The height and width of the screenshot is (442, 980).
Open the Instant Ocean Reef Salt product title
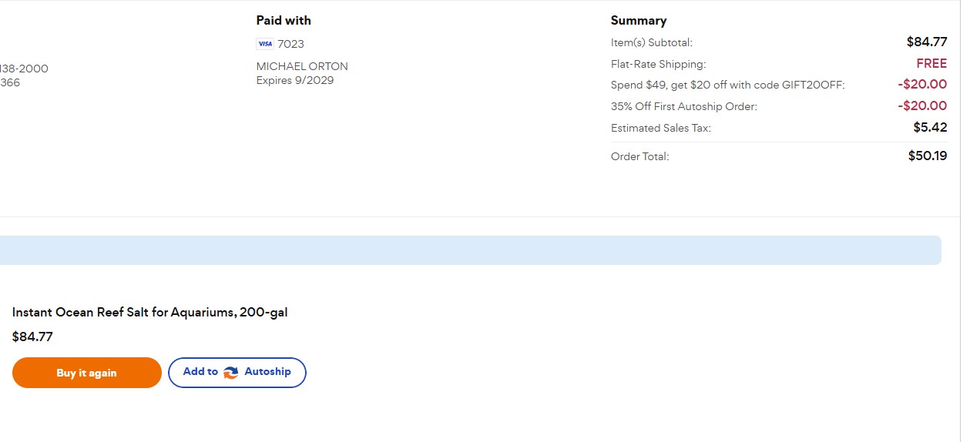pyautogui.click(x=150, y=313)
